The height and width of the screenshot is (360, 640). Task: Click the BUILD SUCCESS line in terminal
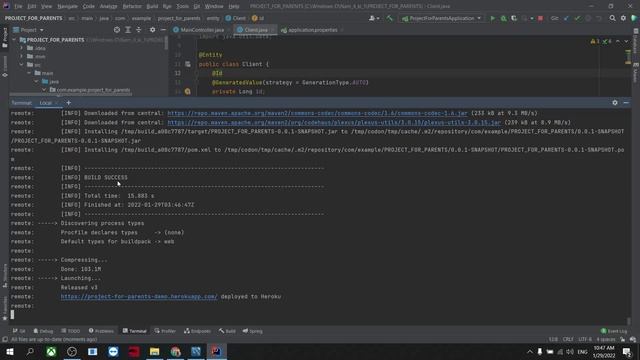106,178
